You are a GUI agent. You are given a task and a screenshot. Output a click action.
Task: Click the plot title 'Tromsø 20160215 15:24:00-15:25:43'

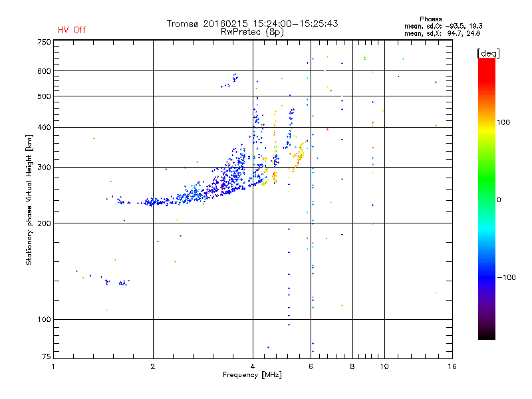tap(252, 23)
